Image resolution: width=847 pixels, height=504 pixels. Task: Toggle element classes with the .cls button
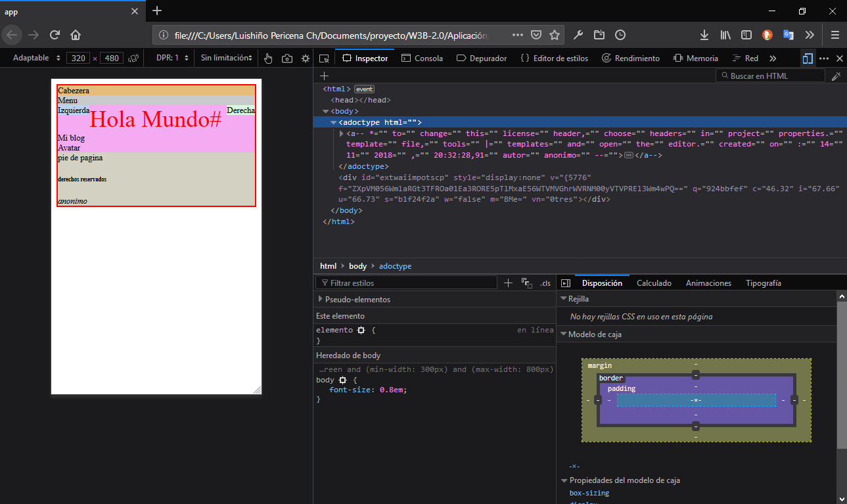(x=545, y=283)
